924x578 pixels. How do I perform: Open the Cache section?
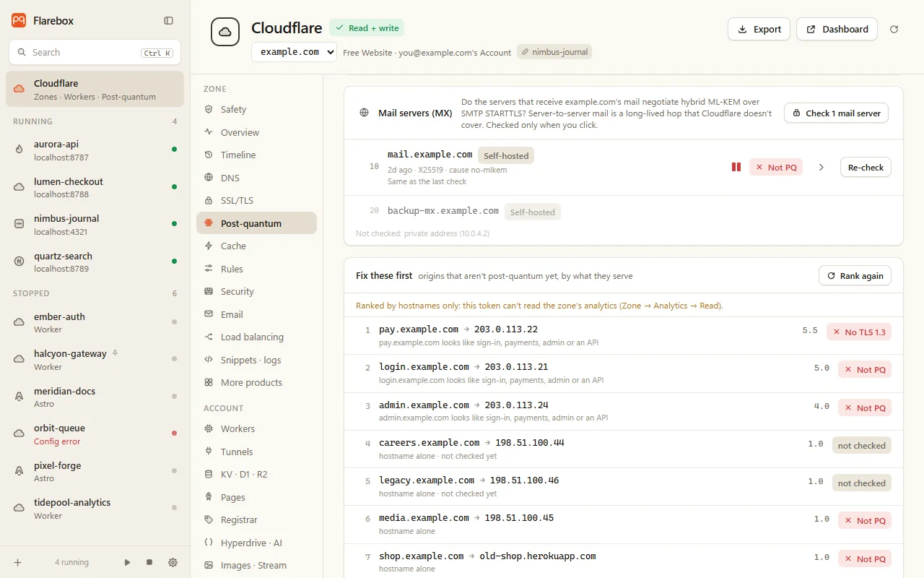point(256,246)
